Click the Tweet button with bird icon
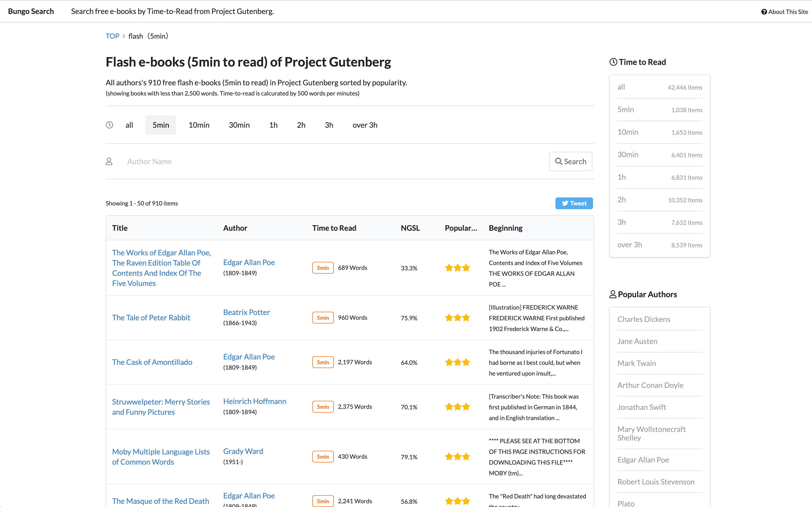The height and width of the screenshot is (507, 812). pos(574,203)
